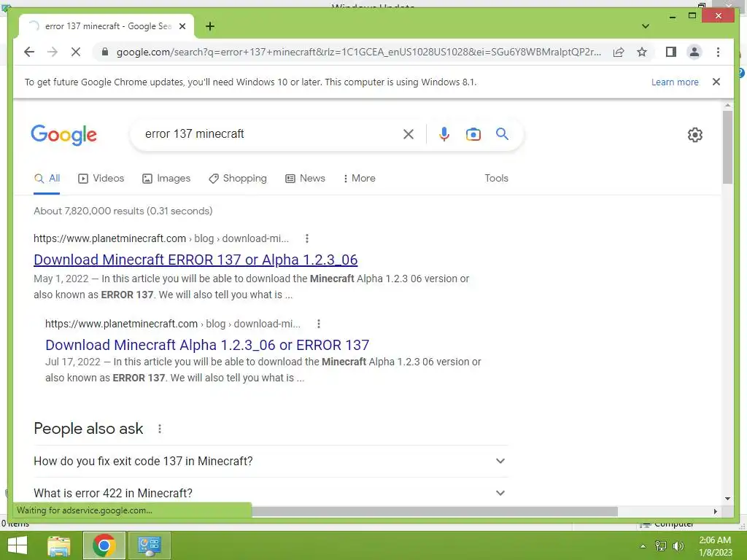
Task: View site info via the padlock icon
Action: click(105, 52)
